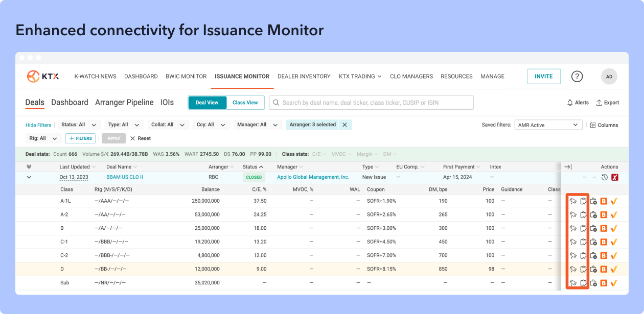Select the Deal View toggle
644x314 pixels.
coord(207,103)
